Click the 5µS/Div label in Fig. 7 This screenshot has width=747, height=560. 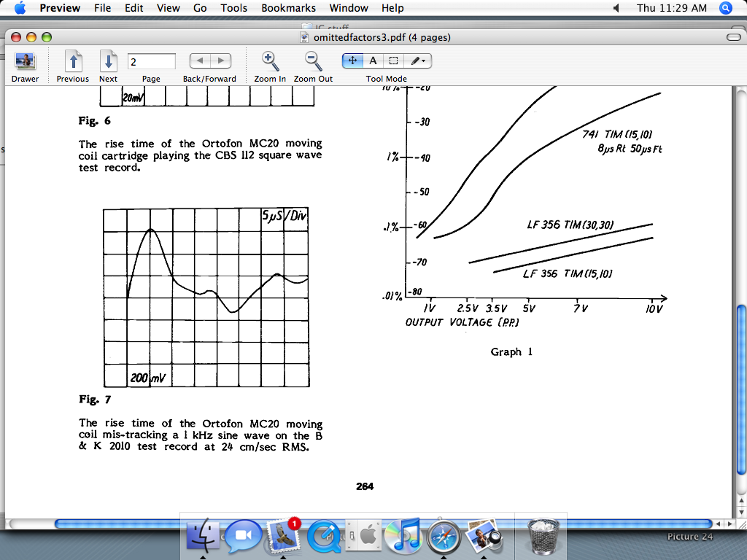coord(284,216)
